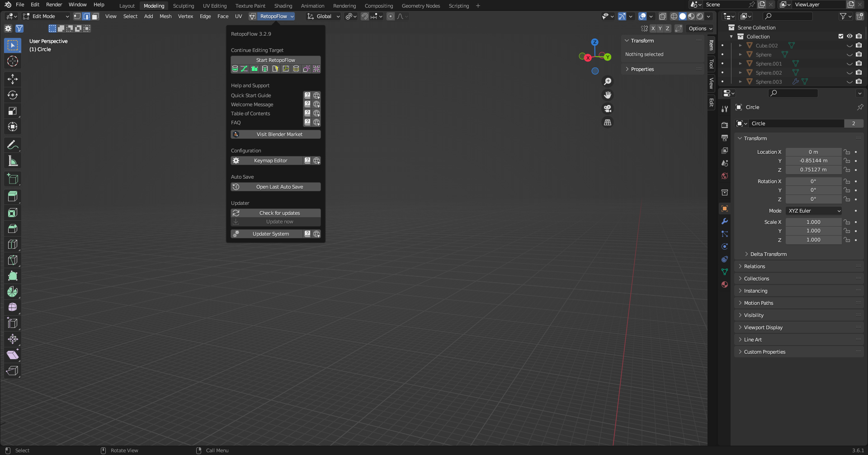Open the Updater System button
Screen dimensions: 868x455
click(267, 234)
